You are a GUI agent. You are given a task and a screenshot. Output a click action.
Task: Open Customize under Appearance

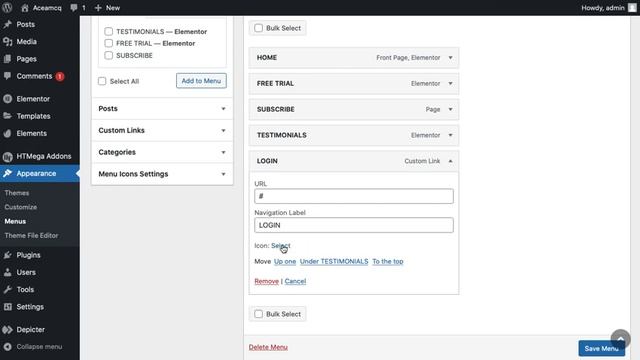[21, 207]
